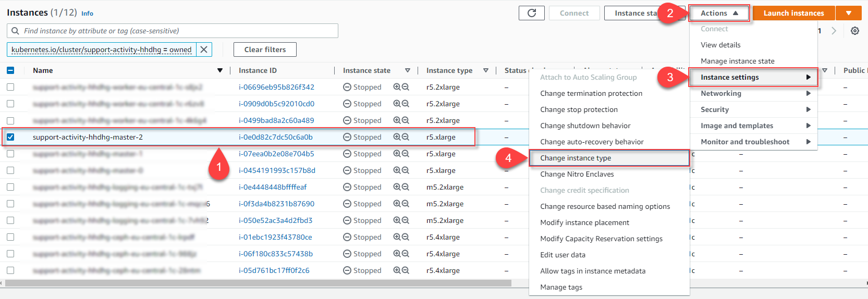This screenshot has width=868, height=299.
Task: Zoom in filter on i-0e0d82c7dc50c6a0b state
Action: pos(397,137)
